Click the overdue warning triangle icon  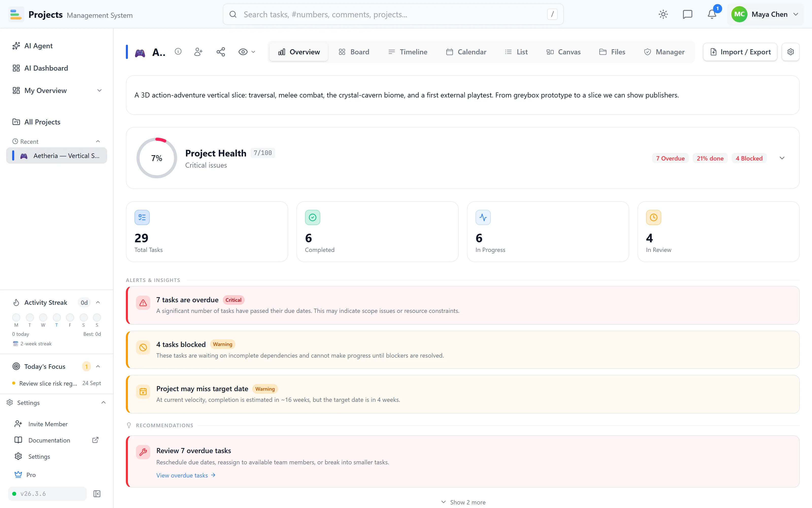coord(143,303)
